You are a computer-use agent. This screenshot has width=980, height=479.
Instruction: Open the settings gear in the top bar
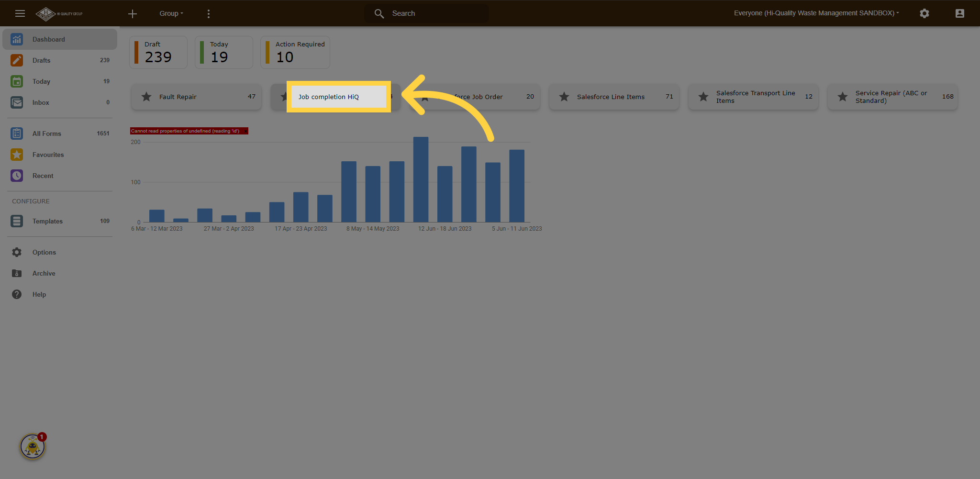point(924,13)
